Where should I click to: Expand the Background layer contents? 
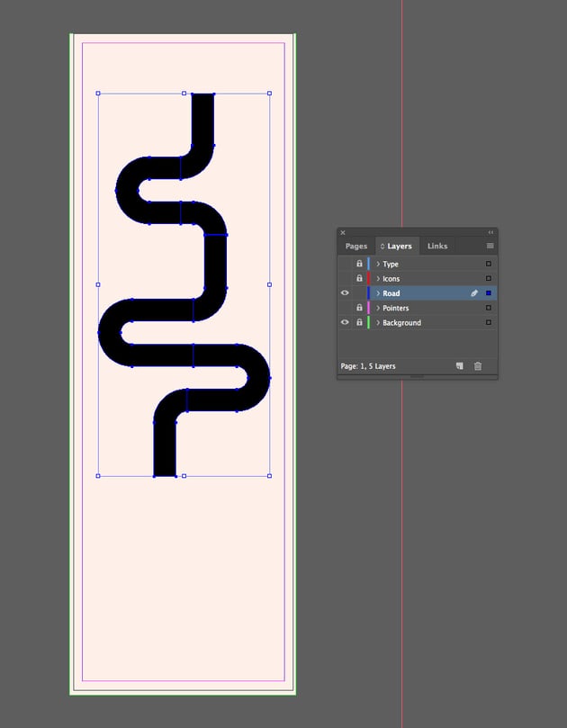[x=378, y=323]
